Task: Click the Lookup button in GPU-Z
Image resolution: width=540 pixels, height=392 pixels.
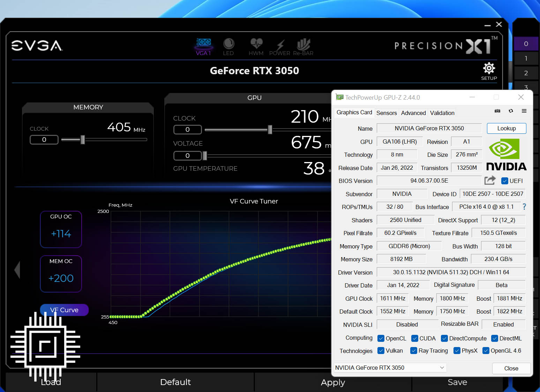Action: (507, 128)
